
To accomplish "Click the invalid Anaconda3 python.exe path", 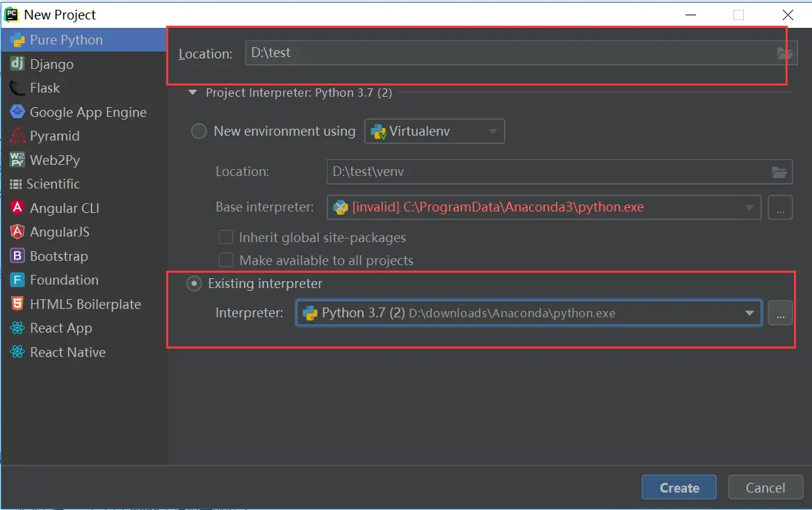I will click(498, 207).
